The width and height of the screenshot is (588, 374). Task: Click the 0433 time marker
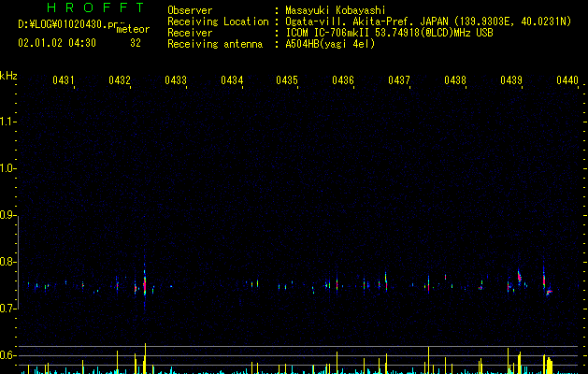[176, 80]
